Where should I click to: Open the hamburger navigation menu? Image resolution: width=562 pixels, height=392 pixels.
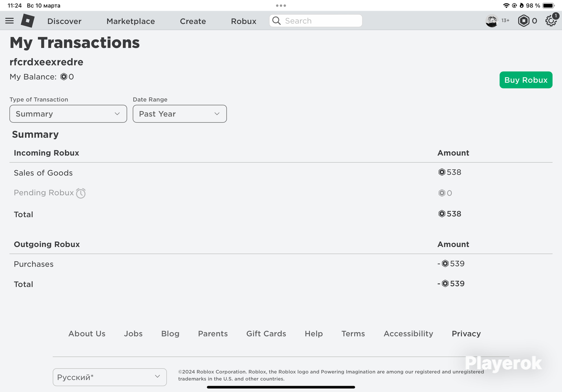[x=9, y=21]
